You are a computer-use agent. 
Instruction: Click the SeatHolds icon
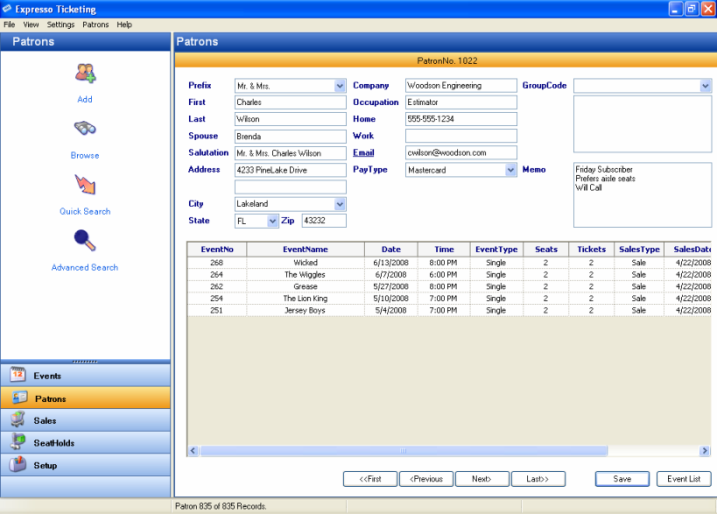(x=18, y=442)
